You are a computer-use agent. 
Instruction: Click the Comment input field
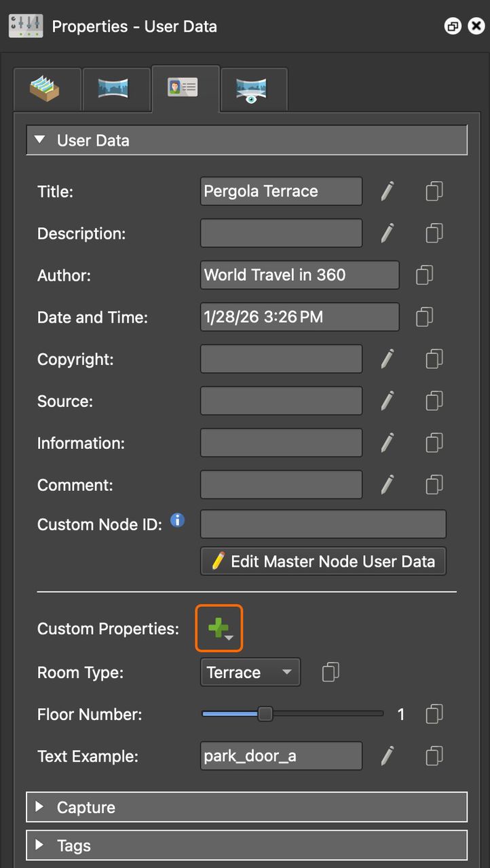point(281,485)
